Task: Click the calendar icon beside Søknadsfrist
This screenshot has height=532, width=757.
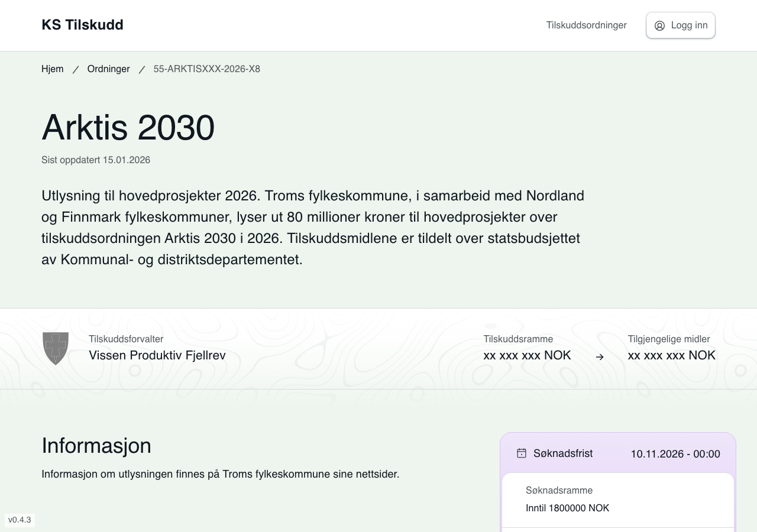Action: click(x=521, y=453)
